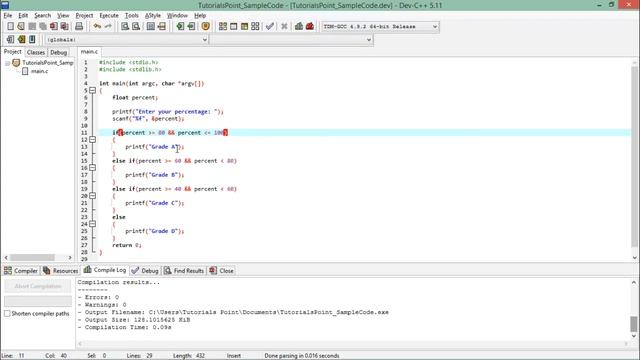Screen dimensions: 640x360
Task: Click the Debug checkmark icon
Action: coord(269,27)
